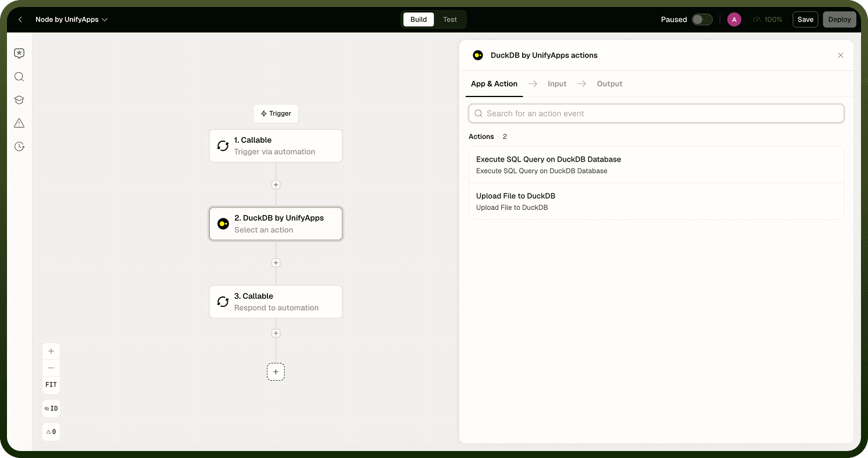Click the DuckDB node logo icon

223,224
